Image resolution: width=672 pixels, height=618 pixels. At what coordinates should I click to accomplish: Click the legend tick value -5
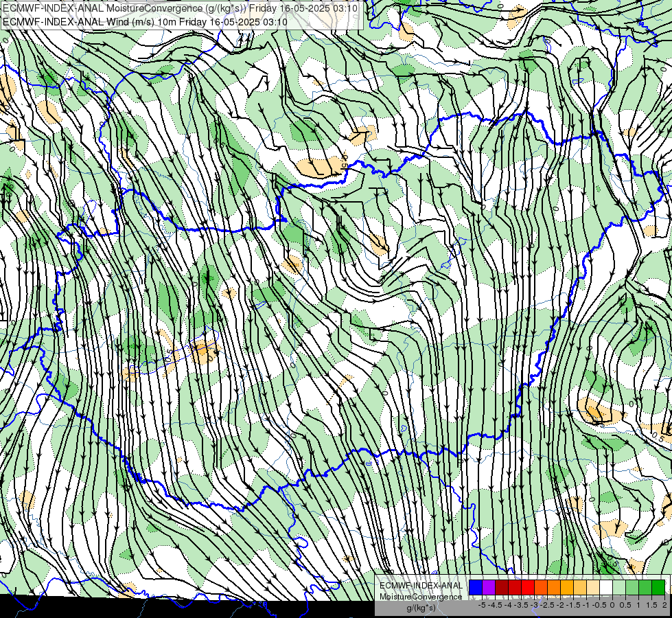(482, 605)
